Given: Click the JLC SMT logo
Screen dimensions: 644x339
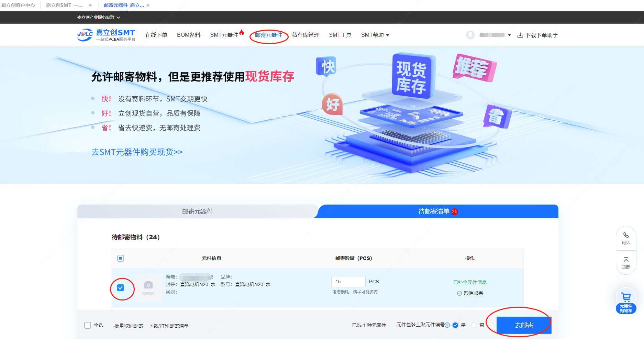Looking at the screenshot, I should coord(106,35).
